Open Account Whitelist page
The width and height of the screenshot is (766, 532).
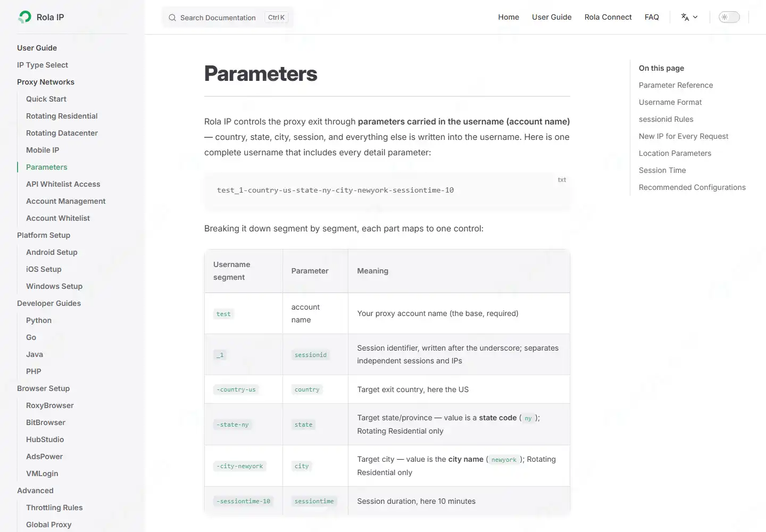[x=58, y=218]
